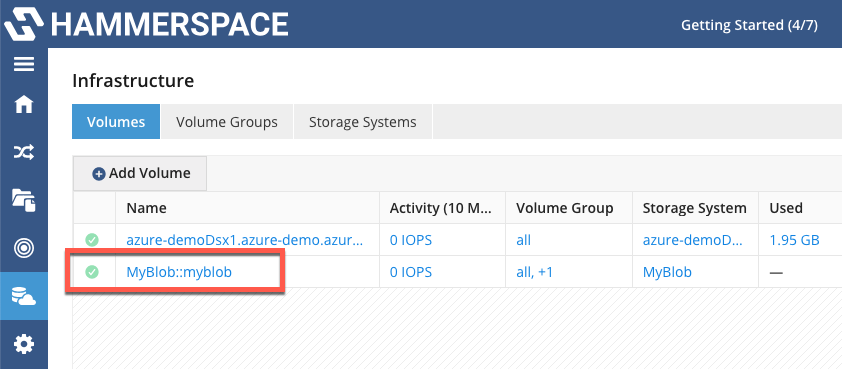Viewport: 842px width, 369px height.
Task: Open the hamburger menu icon
Action: (x=24, y=64)
